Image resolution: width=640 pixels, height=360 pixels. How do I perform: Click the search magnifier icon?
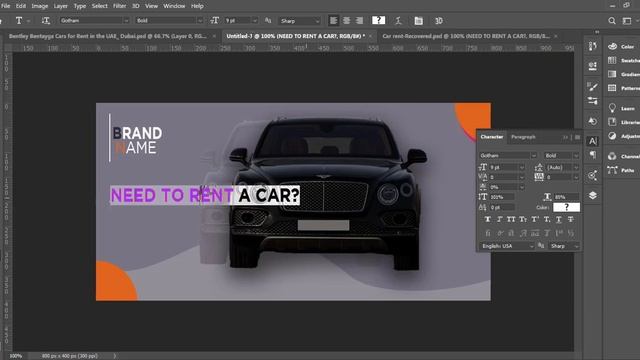tap(611, 20)
